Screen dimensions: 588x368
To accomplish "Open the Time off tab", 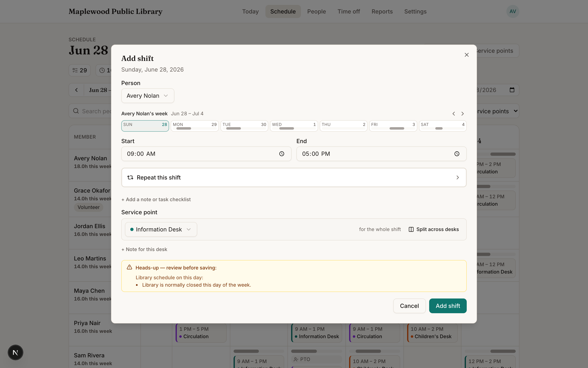I will pos(349,11).
